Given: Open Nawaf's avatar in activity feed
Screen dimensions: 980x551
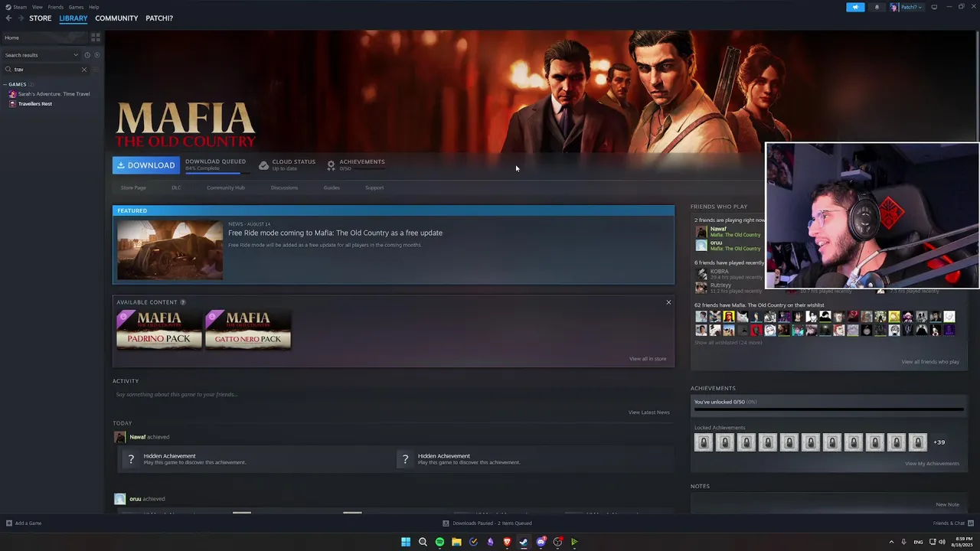Looking at the screenshot, I should click(x=120, y=437).
